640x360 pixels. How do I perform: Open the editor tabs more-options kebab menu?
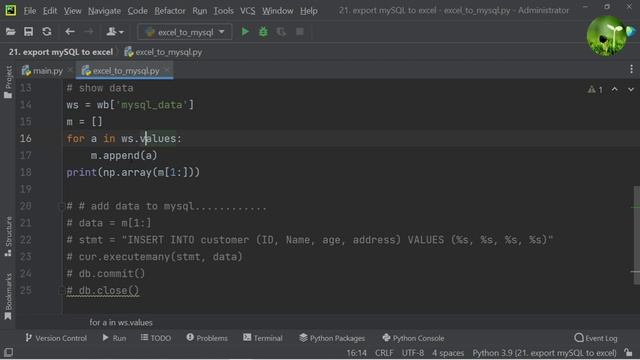point(631,69)
